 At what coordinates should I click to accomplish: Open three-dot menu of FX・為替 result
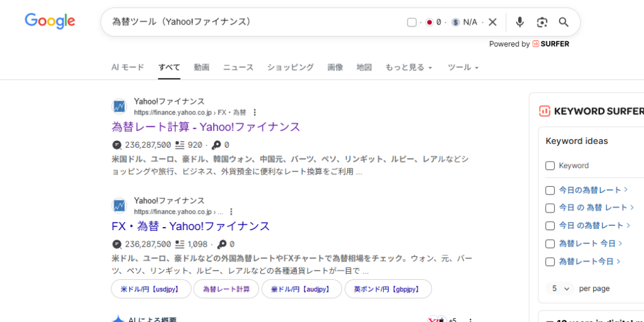click(231, 212)
